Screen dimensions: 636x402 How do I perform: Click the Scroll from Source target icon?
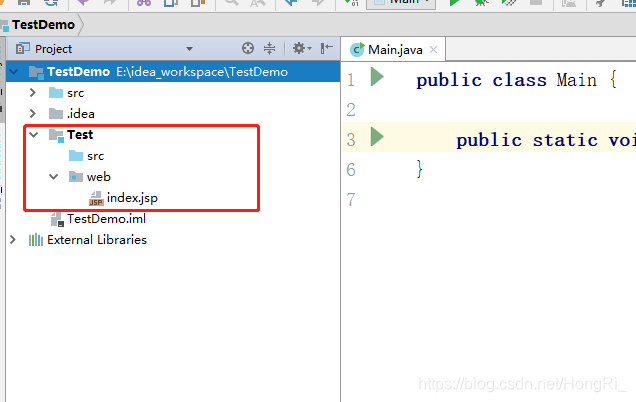[x=248, y=48]
